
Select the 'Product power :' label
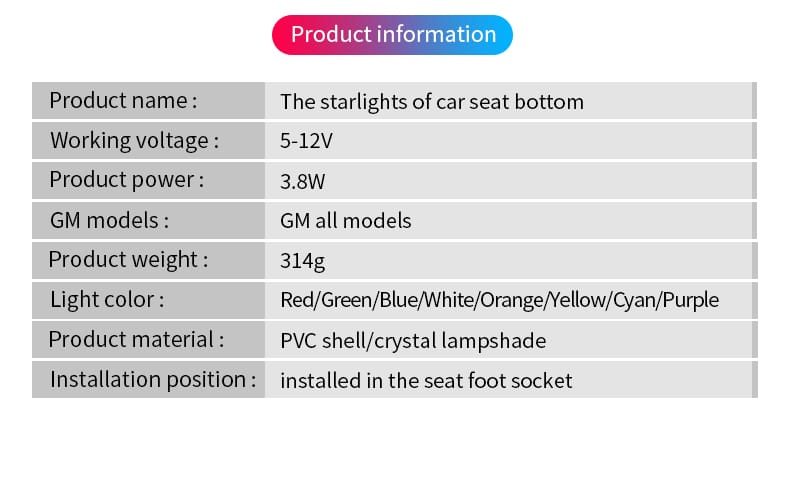click(126, 180)
